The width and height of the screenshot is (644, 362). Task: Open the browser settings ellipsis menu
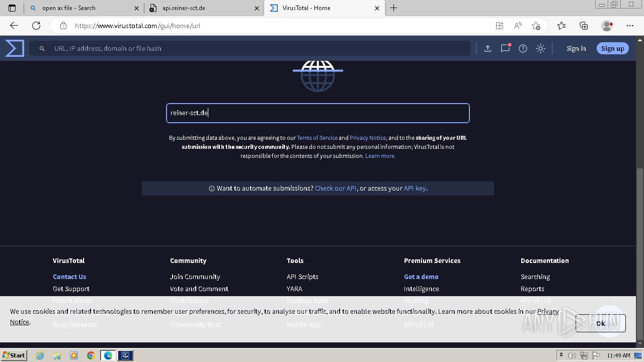pos(630,26)
